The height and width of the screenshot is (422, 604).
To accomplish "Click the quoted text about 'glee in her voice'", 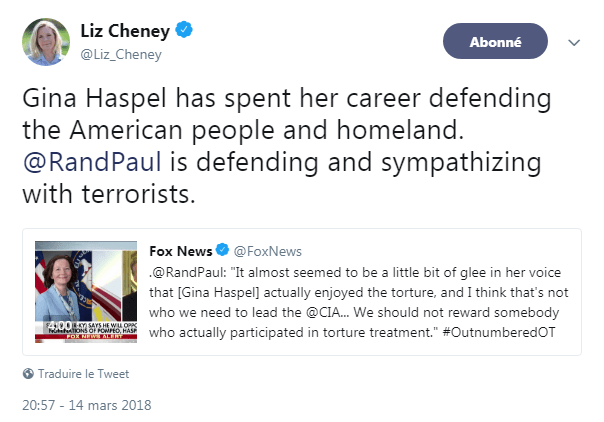I will click(390, 271).
